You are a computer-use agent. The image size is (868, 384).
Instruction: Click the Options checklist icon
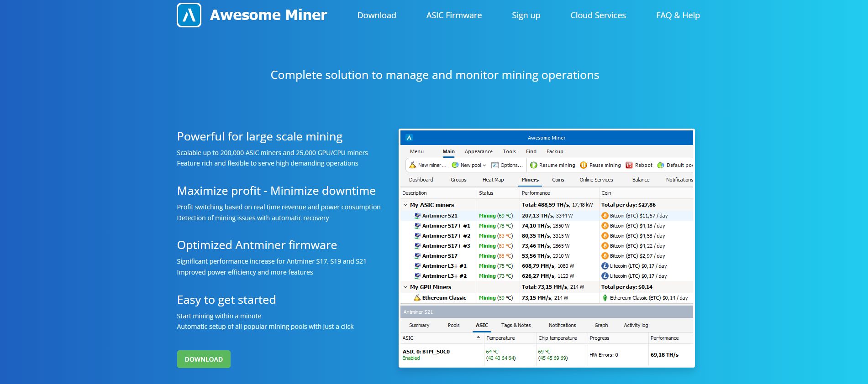pos(495,165)
